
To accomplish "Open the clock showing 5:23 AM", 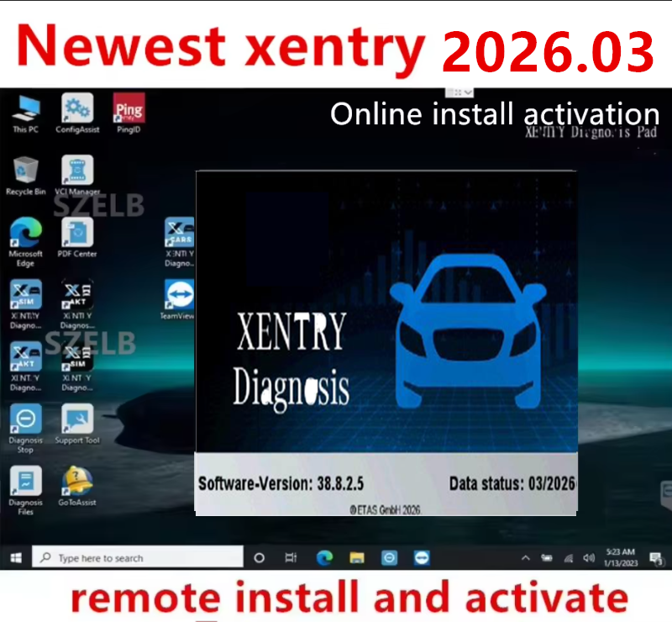I will (x=621, y=557).
